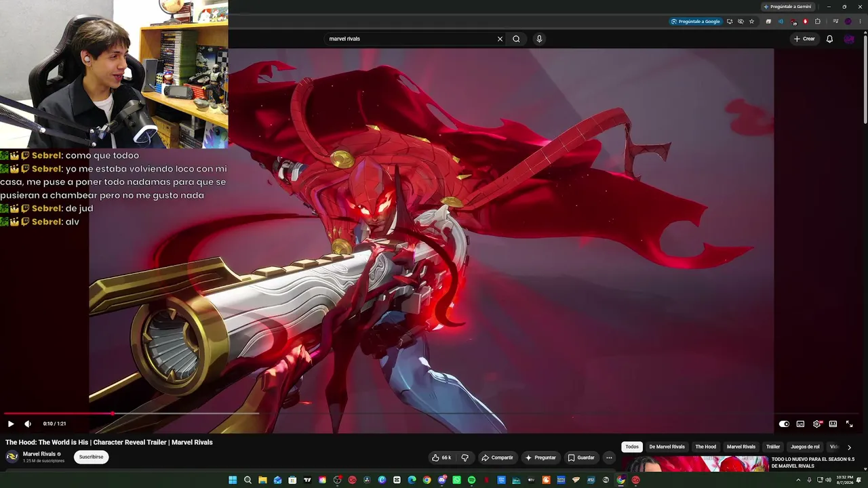This screenshot has width=868, height=488.
Task: Open the taskbar clock showing 10:32 PM
Action: (844, 480)
